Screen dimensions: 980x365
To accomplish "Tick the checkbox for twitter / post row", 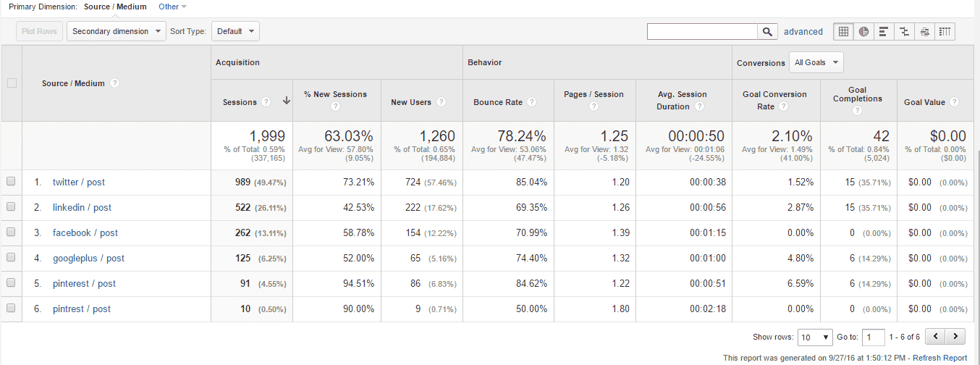I will pos(11,182).
